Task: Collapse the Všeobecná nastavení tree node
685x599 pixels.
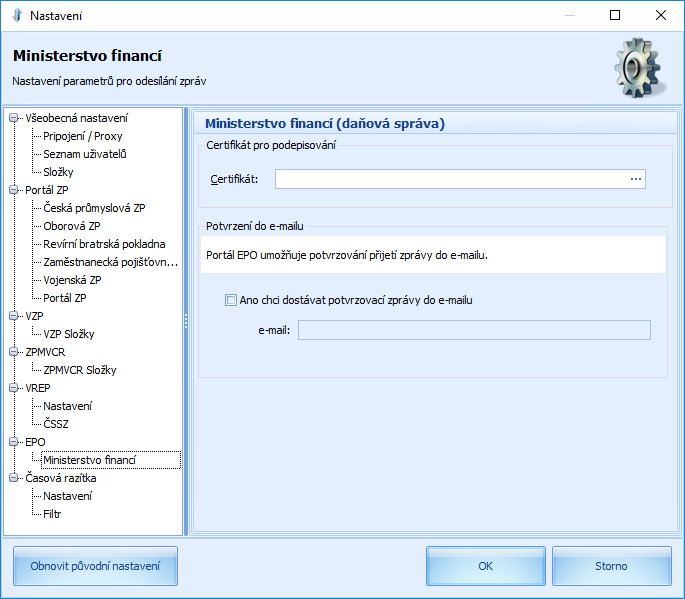Action: pos(14,118)
